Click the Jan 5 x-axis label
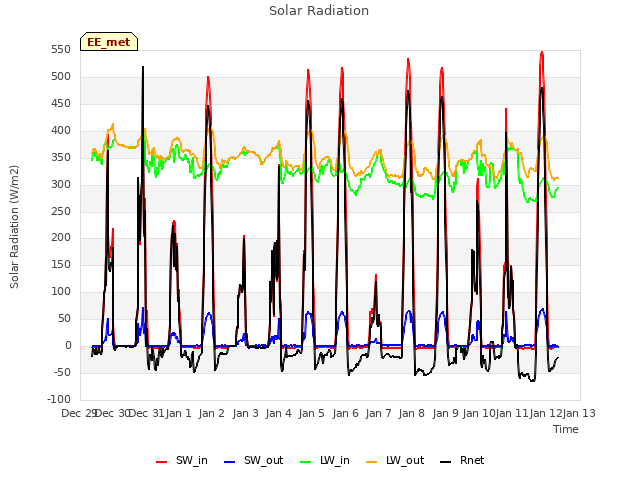640x480 pixels. point(312,413)
